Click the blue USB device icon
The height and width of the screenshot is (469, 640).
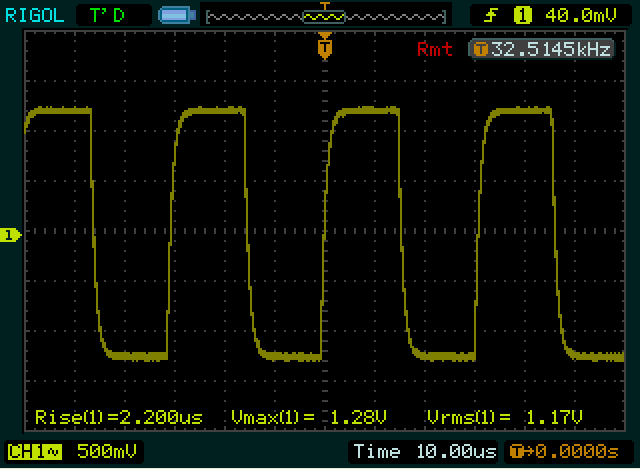pyautogui.click(x=176, y=15)
